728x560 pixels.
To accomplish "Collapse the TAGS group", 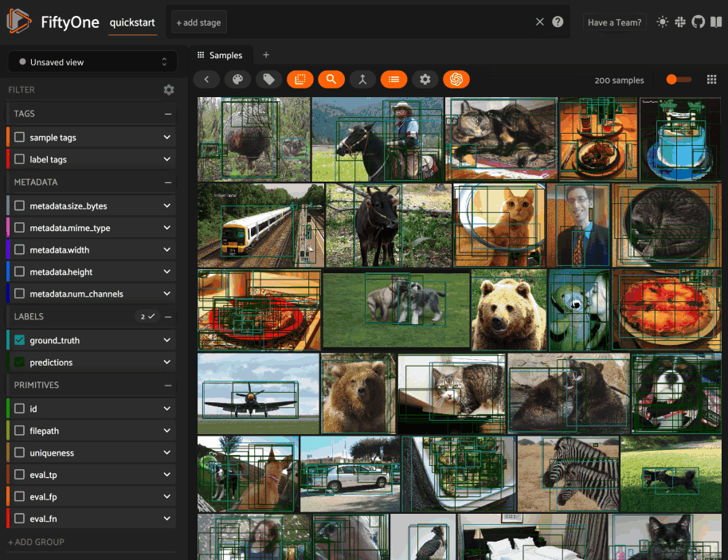I will click(168, 114).
